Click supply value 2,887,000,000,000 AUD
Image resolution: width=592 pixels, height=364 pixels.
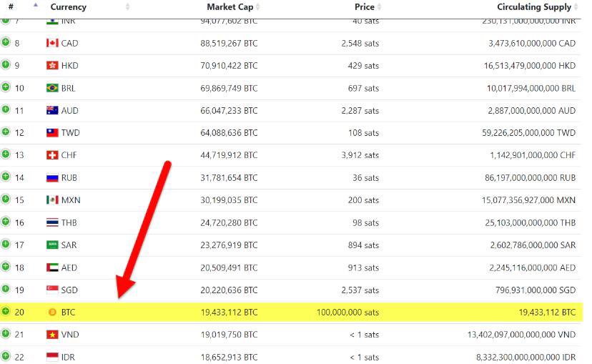click(x=532, y=111)
